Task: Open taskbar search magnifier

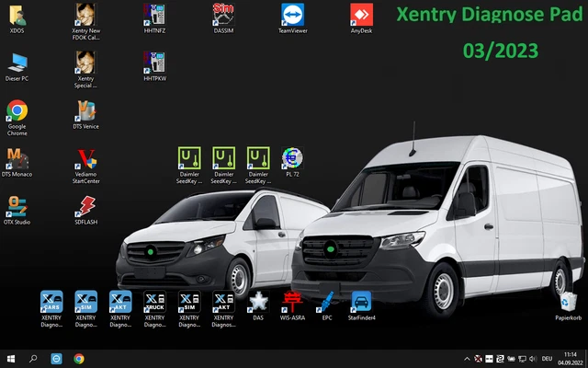Action: click(x=33, y=359)
